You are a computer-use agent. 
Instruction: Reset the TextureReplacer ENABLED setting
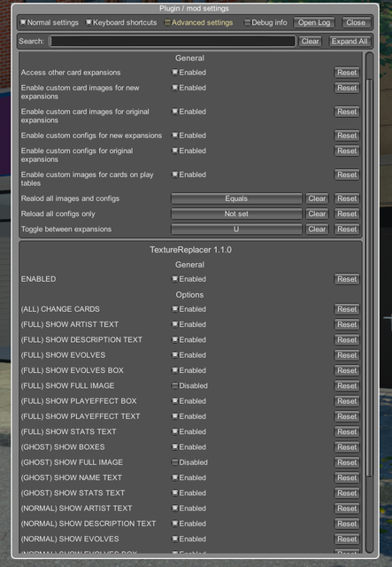tap(347, 279)
